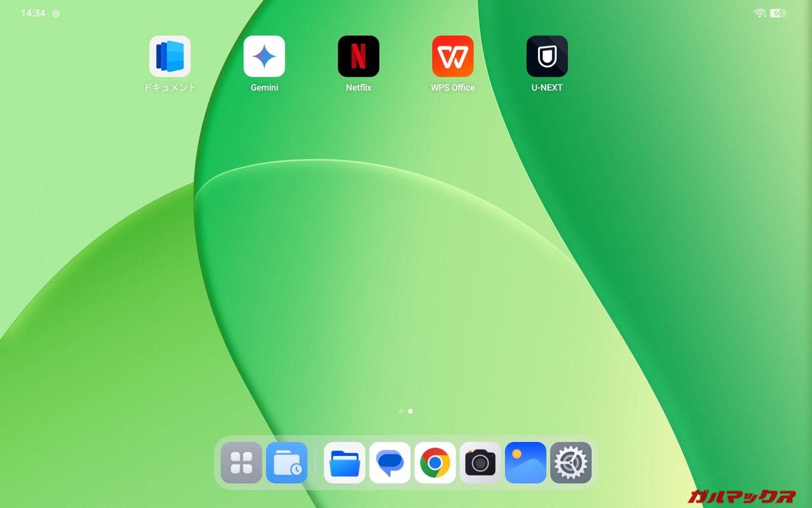This screenshot has height=508, width=812.
Task: Tap the active second page indicator dot
Action: tap(410, 411)
